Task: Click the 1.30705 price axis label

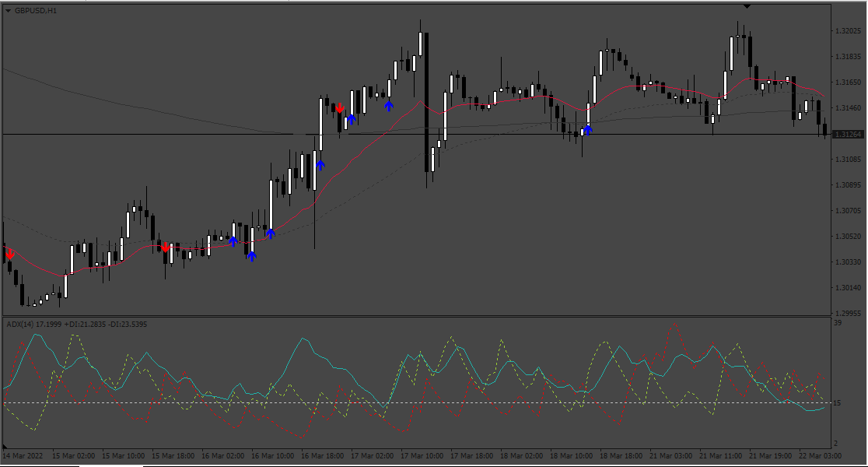Action: (x=848, y=210)
